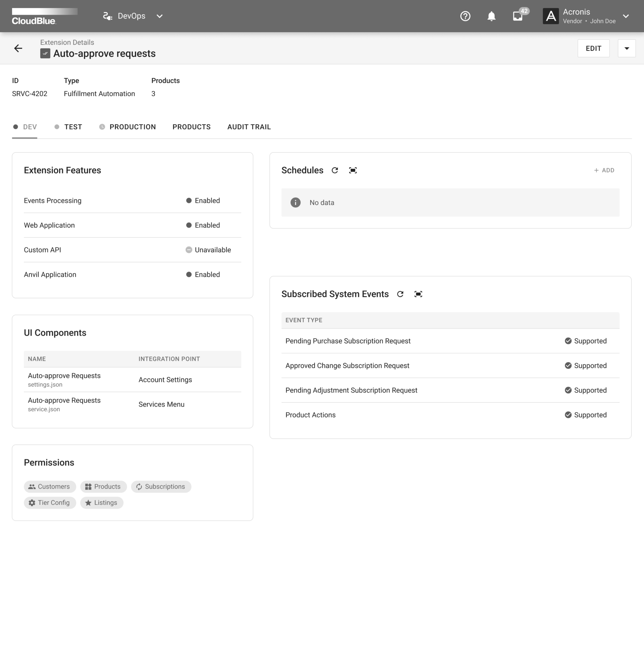Click the Events Processing feature label
The height and width of the screenshot is (654, 644).
[x=53, y=201]
